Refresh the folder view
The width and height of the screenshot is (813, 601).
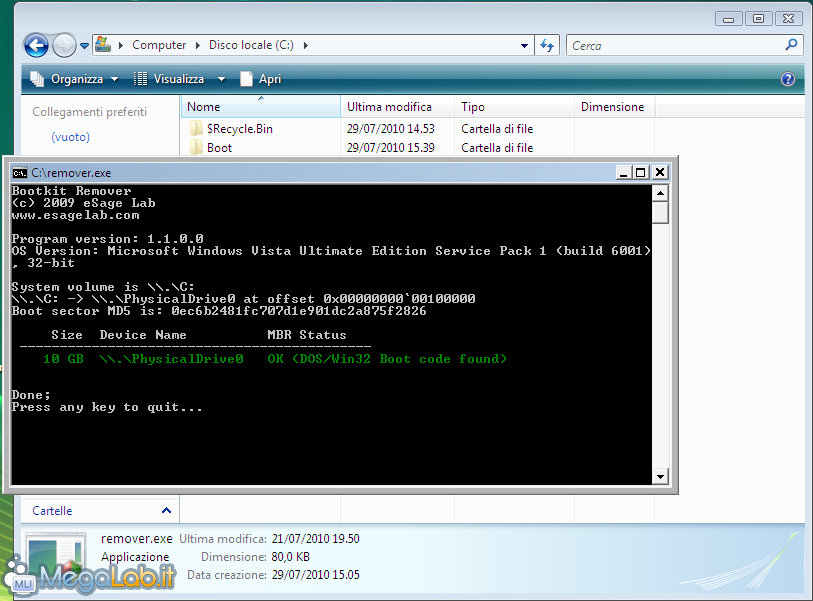(x=547, y=46)
